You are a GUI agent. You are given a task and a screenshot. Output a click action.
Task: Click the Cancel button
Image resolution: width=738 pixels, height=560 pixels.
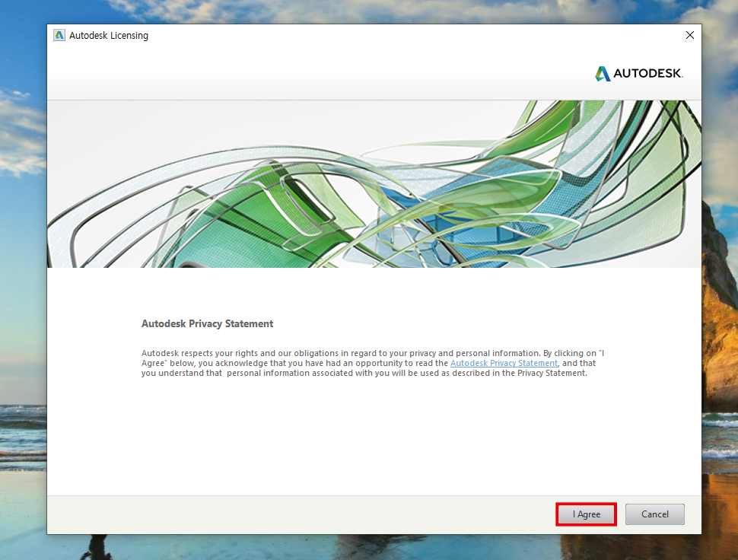pyautogui.click(x=655, y=514)
